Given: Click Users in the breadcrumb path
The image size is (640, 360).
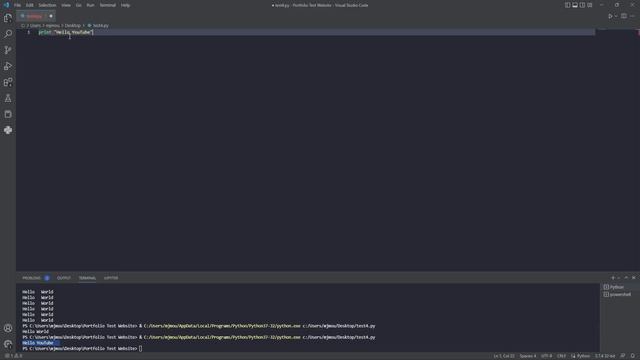Looking at the screenshot, I should click(36, 25).
